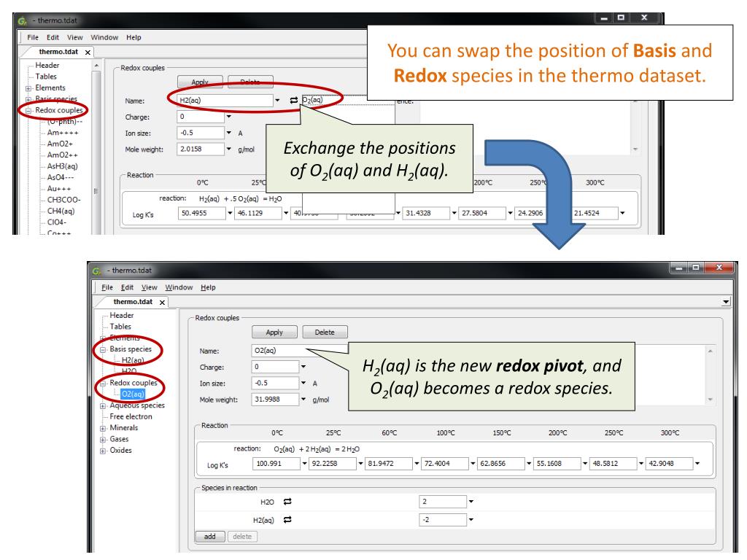This screenshot has width=747, height=560.
Task: Open Mole weight dropdown arrow in bottom window
Action: tap(303, 399)
